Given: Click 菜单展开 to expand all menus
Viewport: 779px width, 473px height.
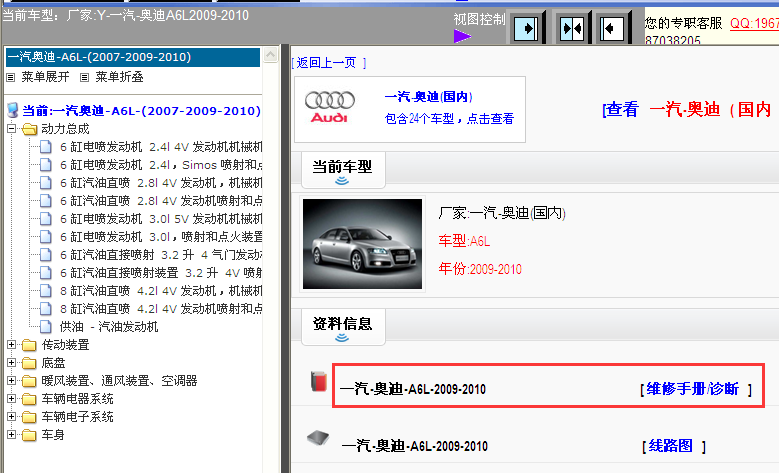Looking at the screenshot, I should pyautogui.click(x=45, y=77).
